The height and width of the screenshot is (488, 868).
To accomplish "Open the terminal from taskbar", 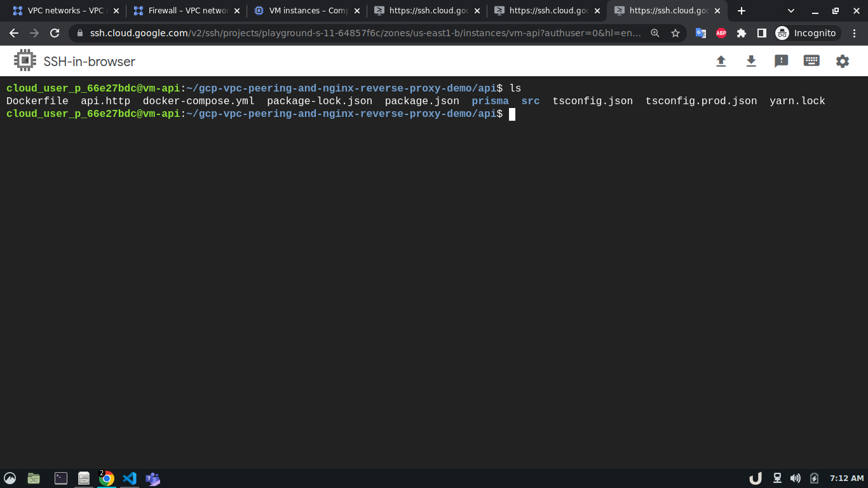I will click(61, 478).
